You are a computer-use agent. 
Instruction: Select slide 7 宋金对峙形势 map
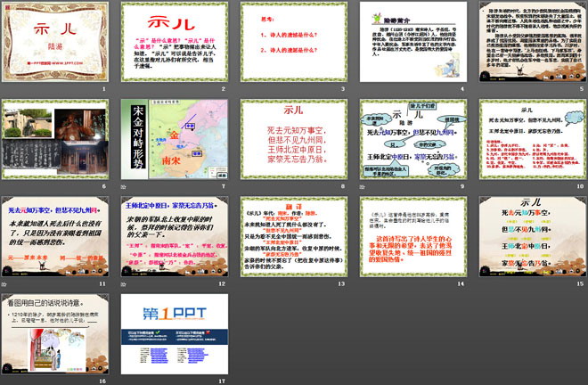tap(175, 139)
